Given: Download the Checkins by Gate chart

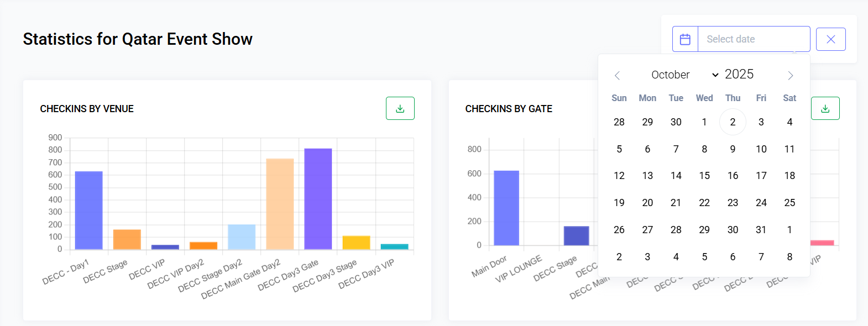Looking at the screenshot, I should coord(825,108).
